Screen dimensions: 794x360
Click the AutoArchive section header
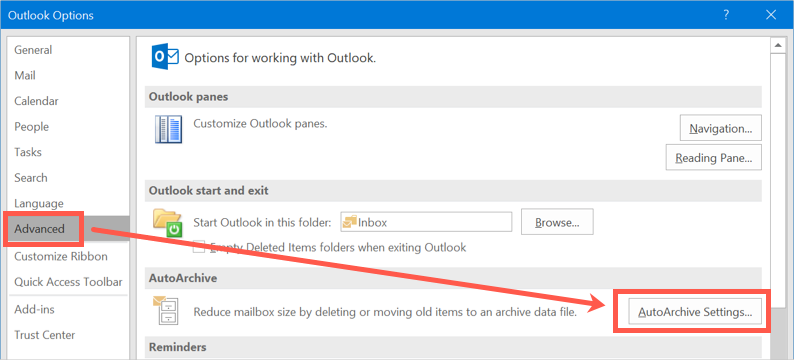[453, 278]
